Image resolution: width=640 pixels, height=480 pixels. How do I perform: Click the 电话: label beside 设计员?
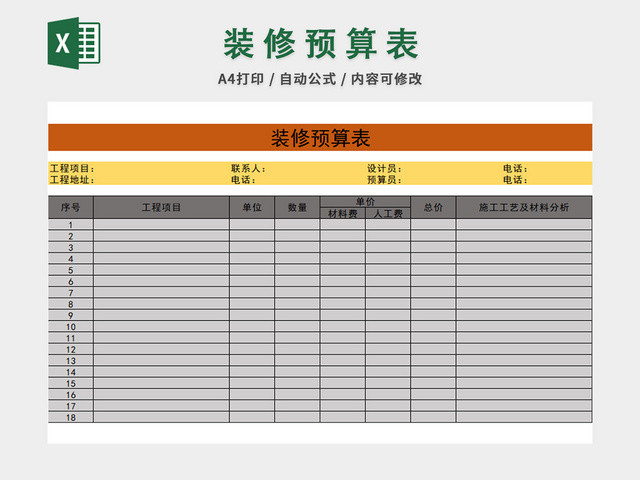coord(515,168)
